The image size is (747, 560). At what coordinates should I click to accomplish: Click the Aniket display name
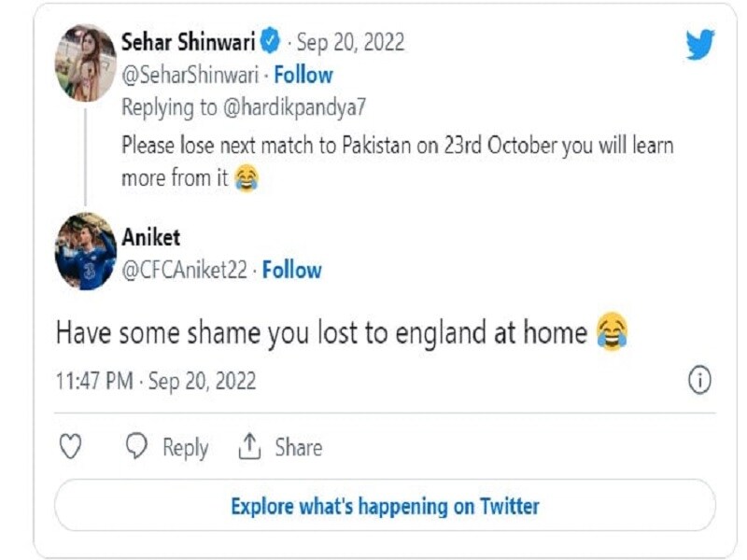151,237
